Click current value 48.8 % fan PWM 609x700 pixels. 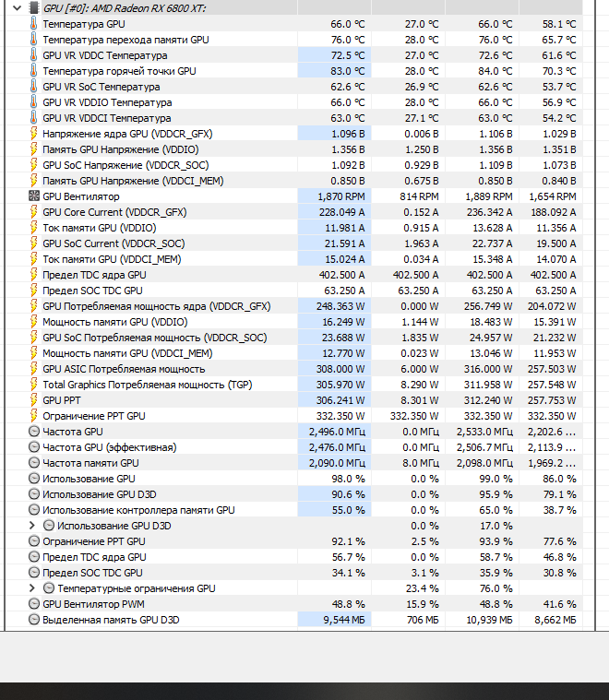(x=348, y=604)
